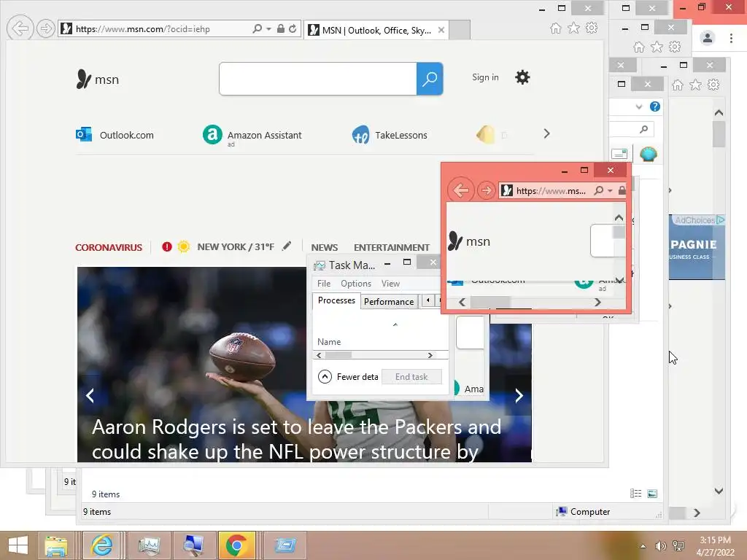Open address dropdown in small red IE window
The width and height of the screenshot is (747, 560).
[x=611, y=191]
